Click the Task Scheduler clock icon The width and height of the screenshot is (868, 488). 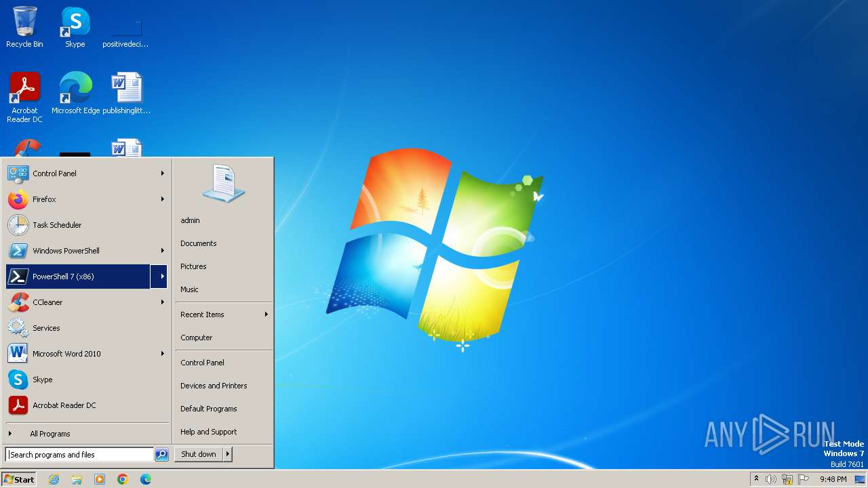coord(18,225)
